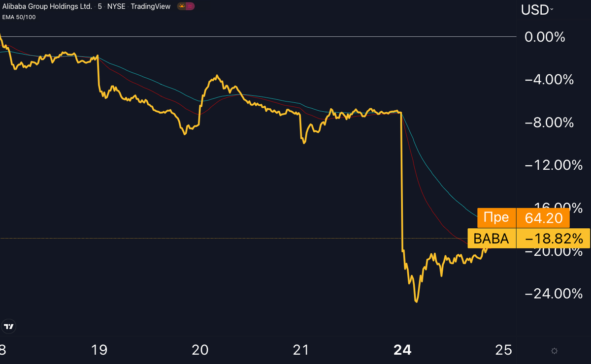591x364 pixels.
Task: Click date 19 on time axis
Action: click(x=99, y=350)
